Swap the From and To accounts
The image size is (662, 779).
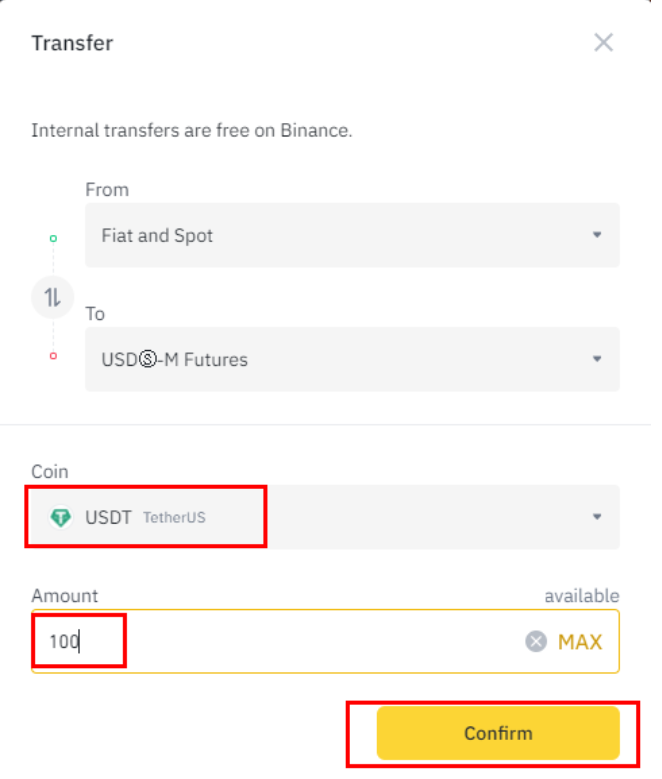pyautogui.click(x=53, y=297)
